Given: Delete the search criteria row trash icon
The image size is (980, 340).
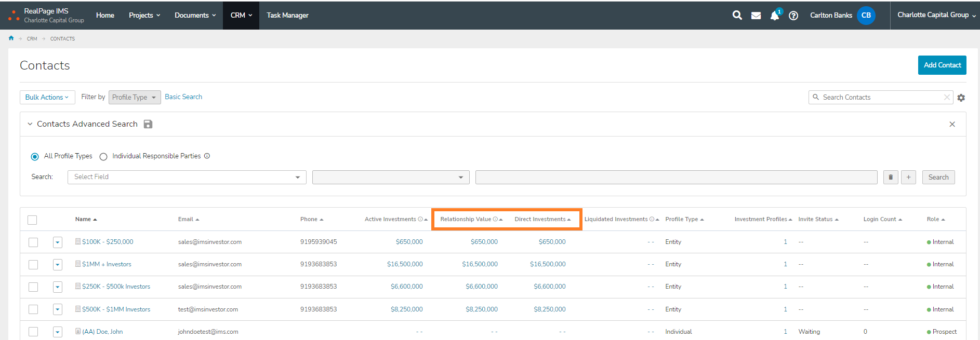Looking at the screenshot, I should coord(891,177).
